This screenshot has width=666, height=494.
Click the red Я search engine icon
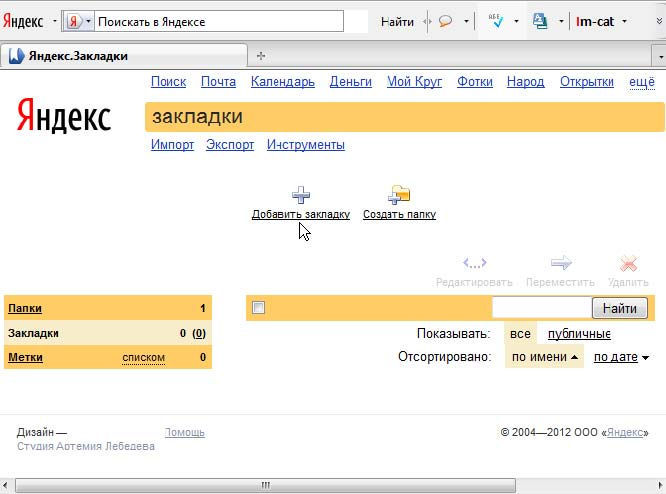(x=74, y=21)
